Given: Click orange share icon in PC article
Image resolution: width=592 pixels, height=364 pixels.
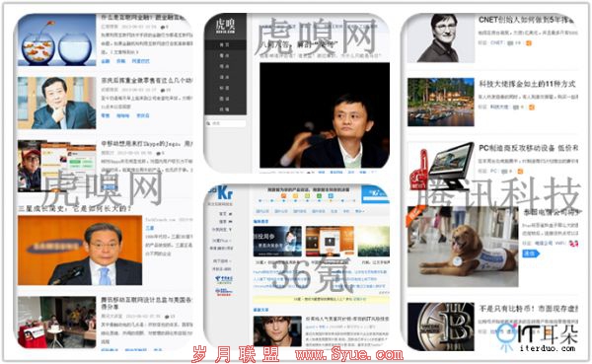Looking at the screenshot, I should (520, 172).
